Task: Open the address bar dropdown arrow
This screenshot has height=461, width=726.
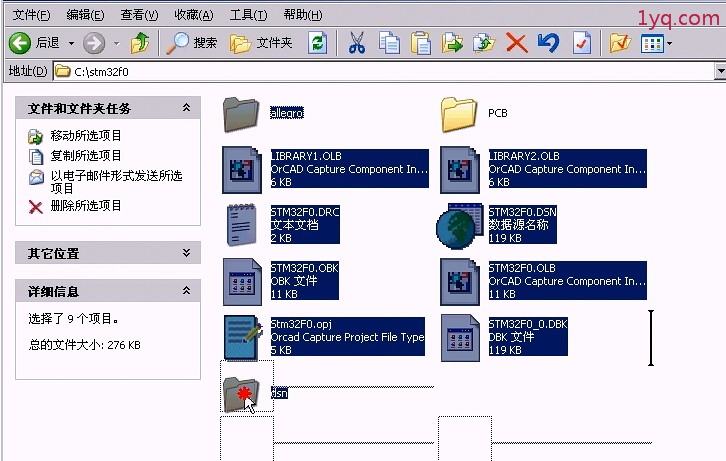Action: tap(720, 71)
